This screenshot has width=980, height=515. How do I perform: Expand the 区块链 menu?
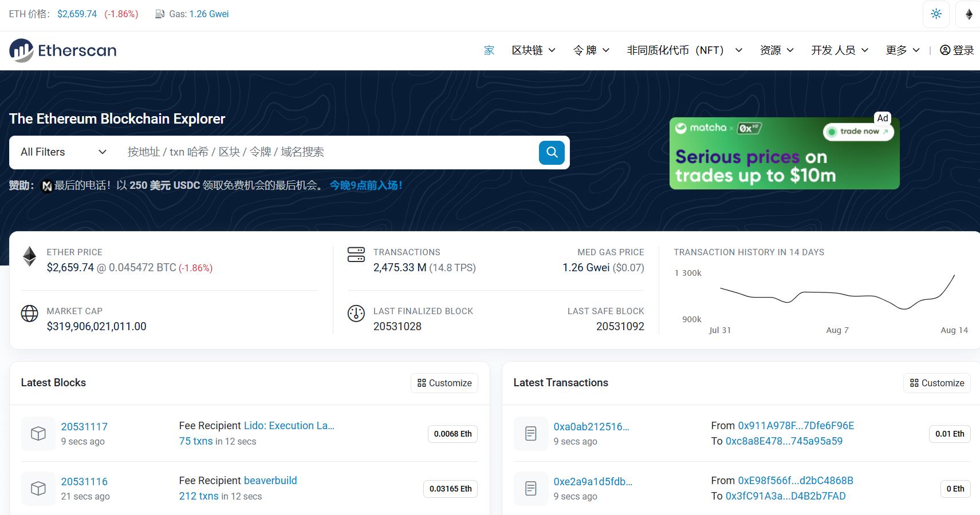(x=533, y=50)
